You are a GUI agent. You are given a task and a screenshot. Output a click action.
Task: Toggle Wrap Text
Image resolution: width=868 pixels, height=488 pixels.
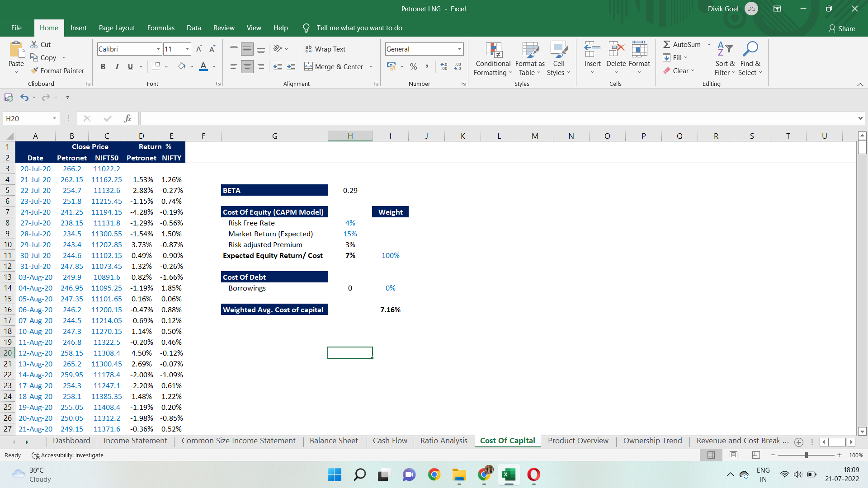pos(325,49)
